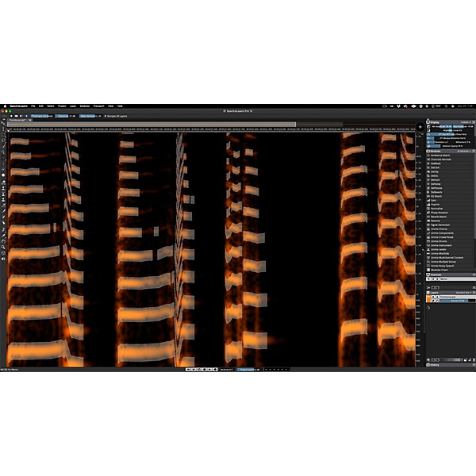Launch the Unmix Mid/Side module

[x=440, y=254]
